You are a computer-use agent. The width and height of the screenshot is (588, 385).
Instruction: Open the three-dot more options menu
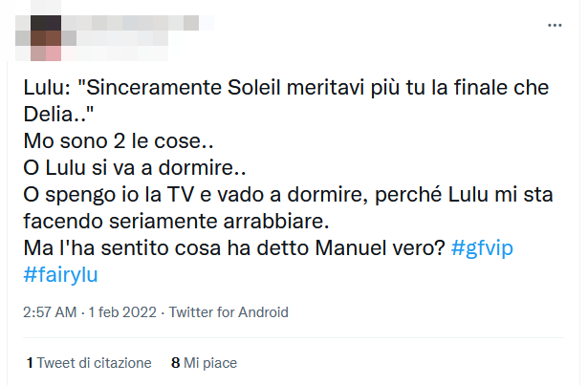555,26
